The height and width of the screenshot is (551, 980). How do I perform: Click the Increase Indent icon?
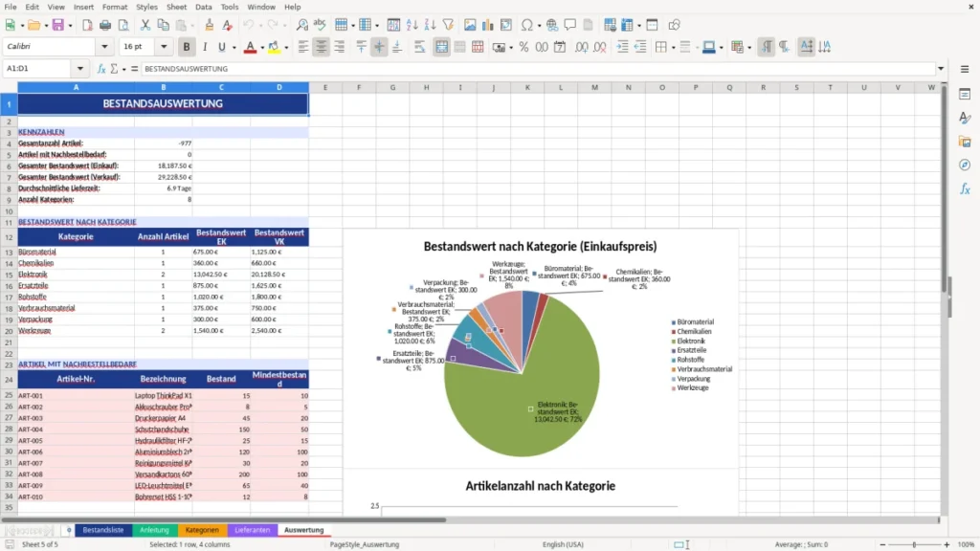click(622, 47)
